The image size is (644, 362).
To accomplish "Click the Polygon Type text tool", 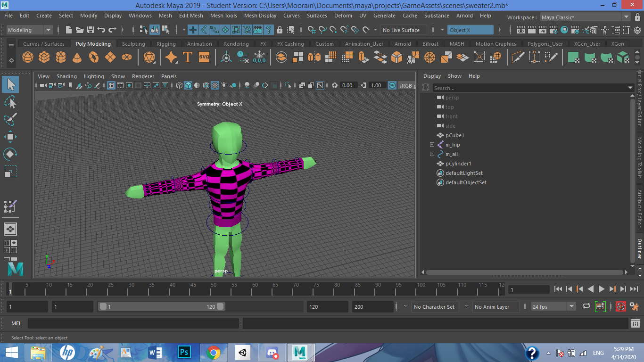I will click(x=188, y=58).
